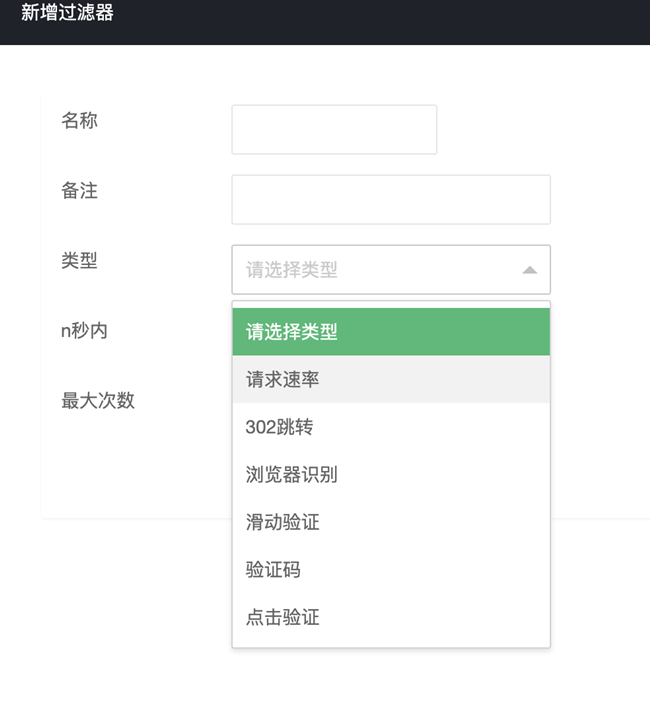650x704 pixels.
Task: Click the dropdown arrow in the 类型 field
Action: (x=529, y=270)
